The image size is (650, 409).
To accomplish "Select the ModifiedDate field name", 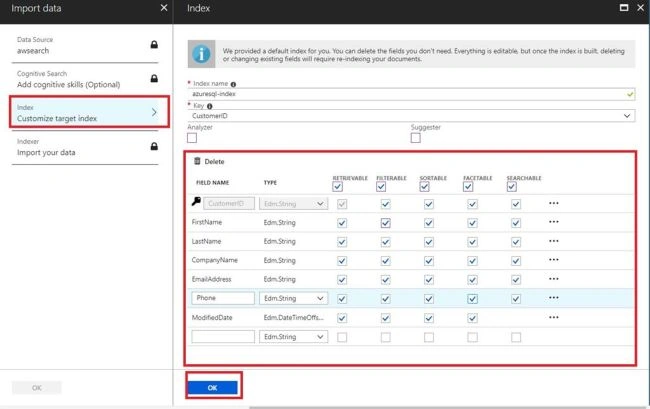I will click(x=212, y=317).
